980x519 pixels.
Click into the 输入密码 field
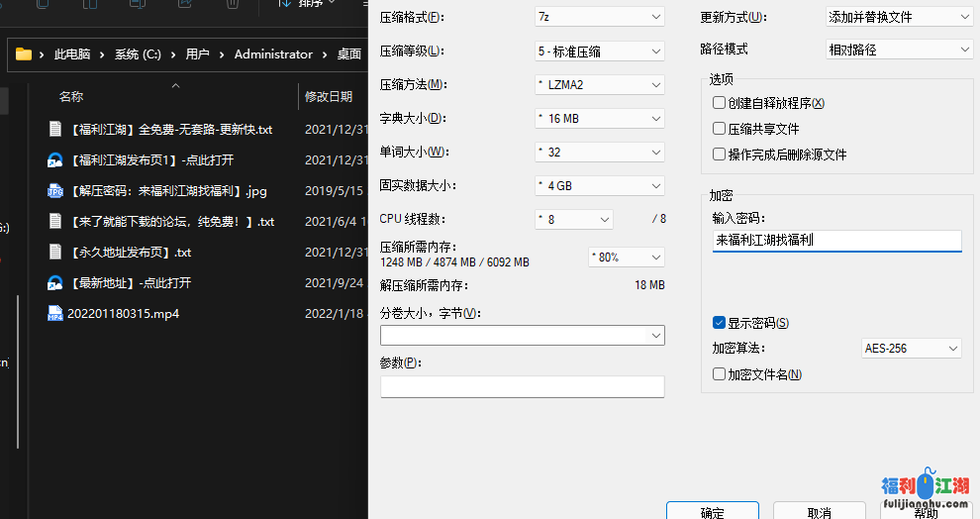tap(836, 241)
